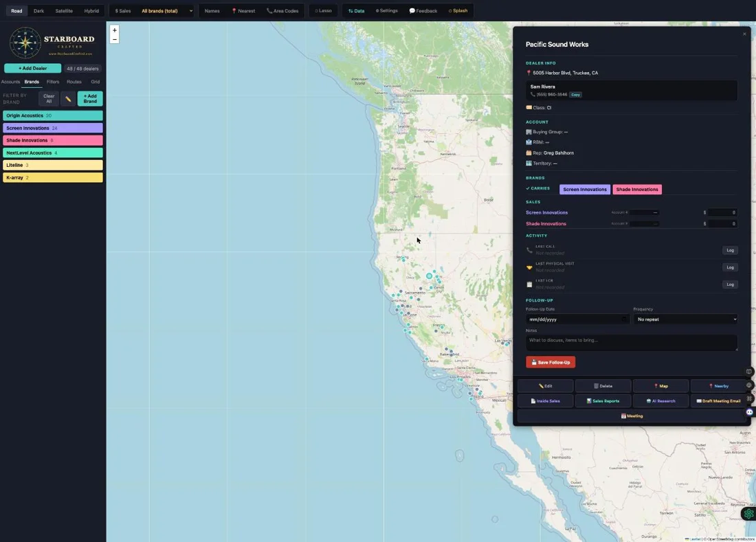Click the + Add Brand button

tap(90, 99)
